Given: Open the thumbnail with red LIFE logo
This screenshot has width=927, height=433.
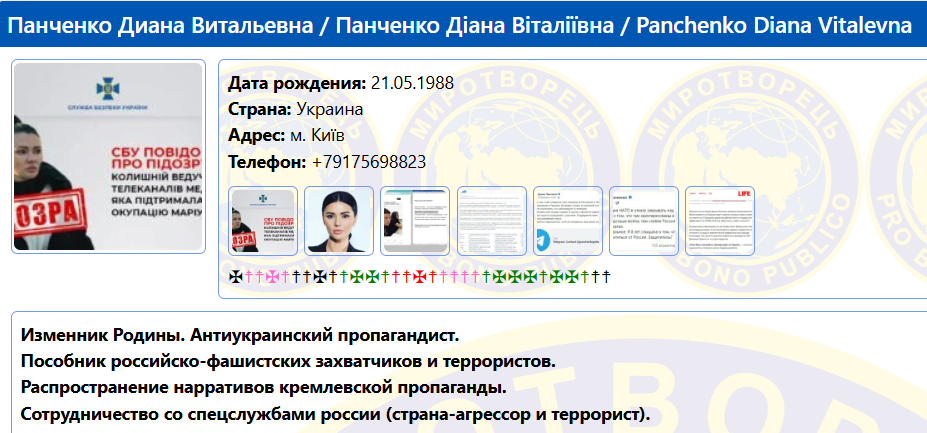Looking at the screenshot, I should 720,220.
